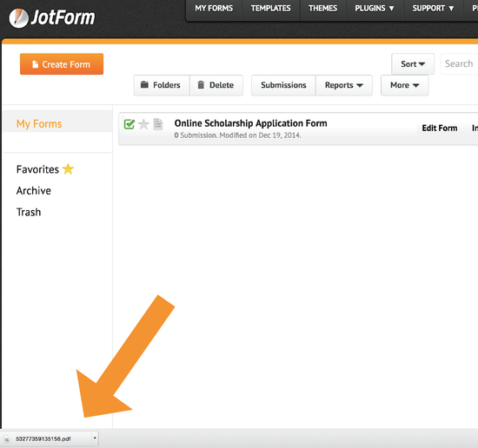Click the form document icon

coord(158,124)
